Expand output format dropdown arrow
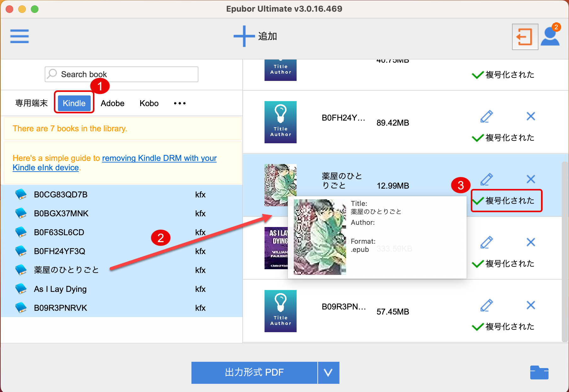Screen dimensions: 569x392 point(328,372)
